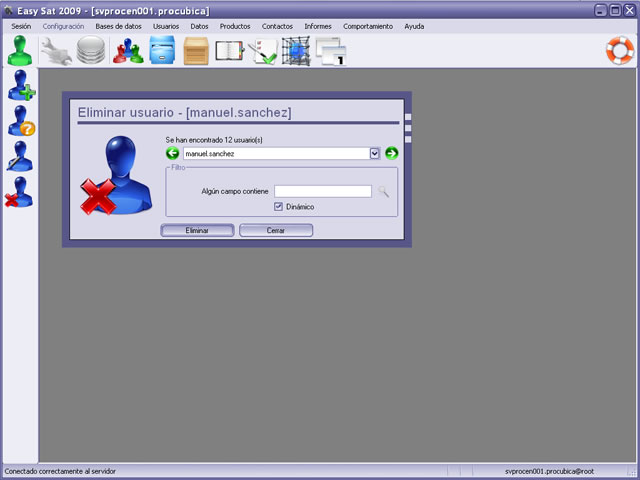Click the edit user pencil icon

[x=20, y=156]
